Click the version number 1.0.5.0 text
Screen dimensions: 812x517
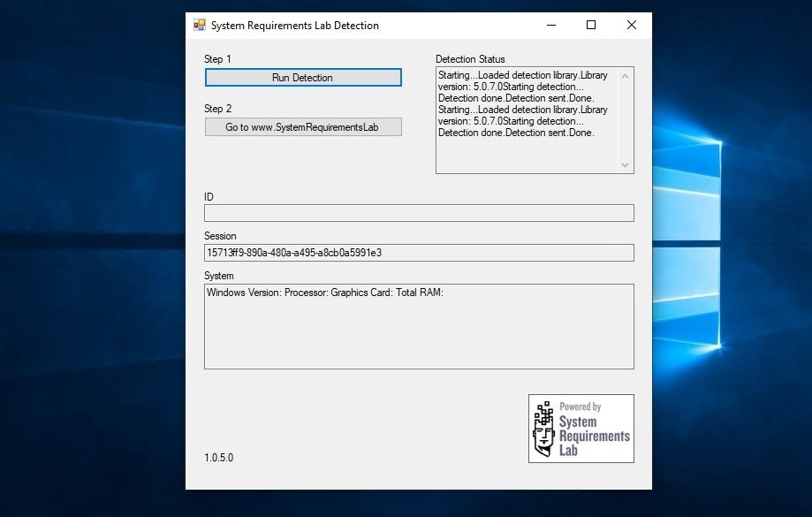218,458
